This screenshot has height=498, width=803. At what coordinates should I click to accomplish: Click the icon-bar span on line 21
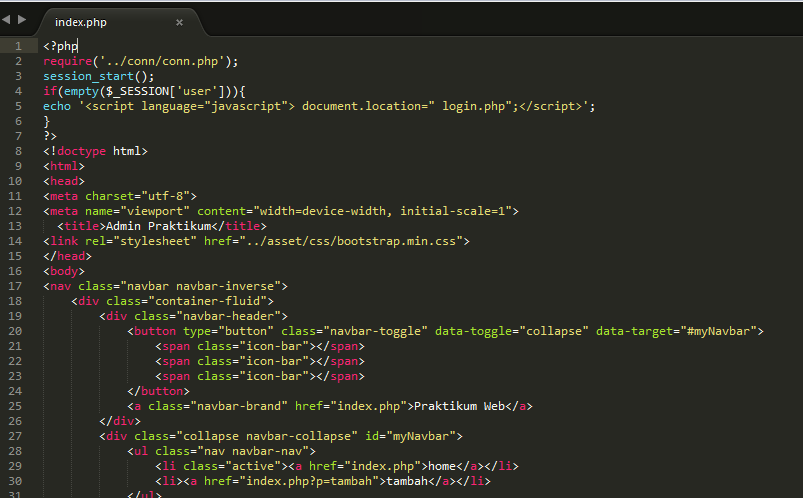click(260, 346)
